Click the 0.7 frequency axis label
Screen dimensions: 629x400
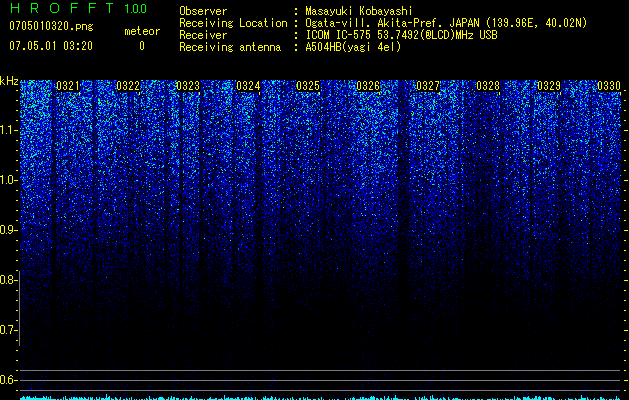pyautogui.click(x=8, y=330)
